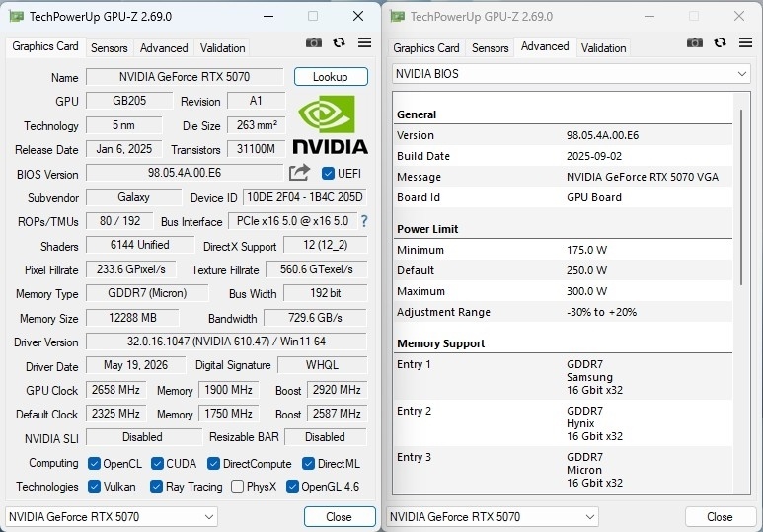This screenshot has height=532, width=763.
Task: Click Resizable BAR field showing Disabled
Action: coord(325,437)
